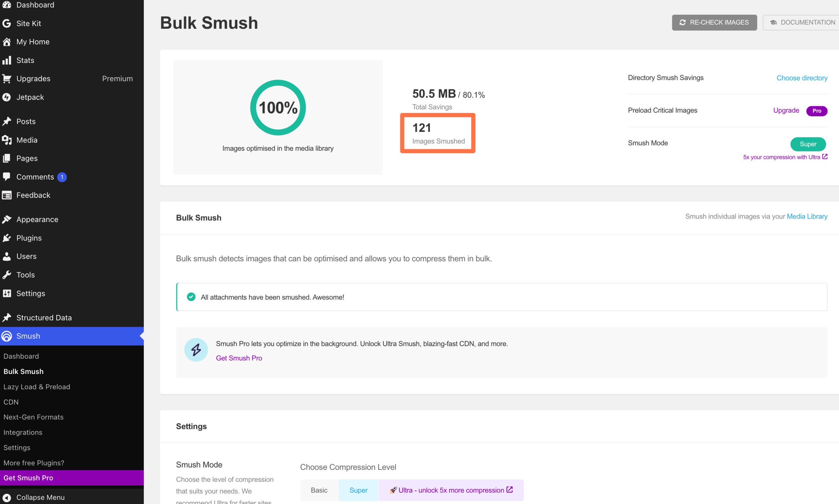This screenshot has height=504, width=839.
Task: Choose the Ultra compression option
Action: click(450, 490)
